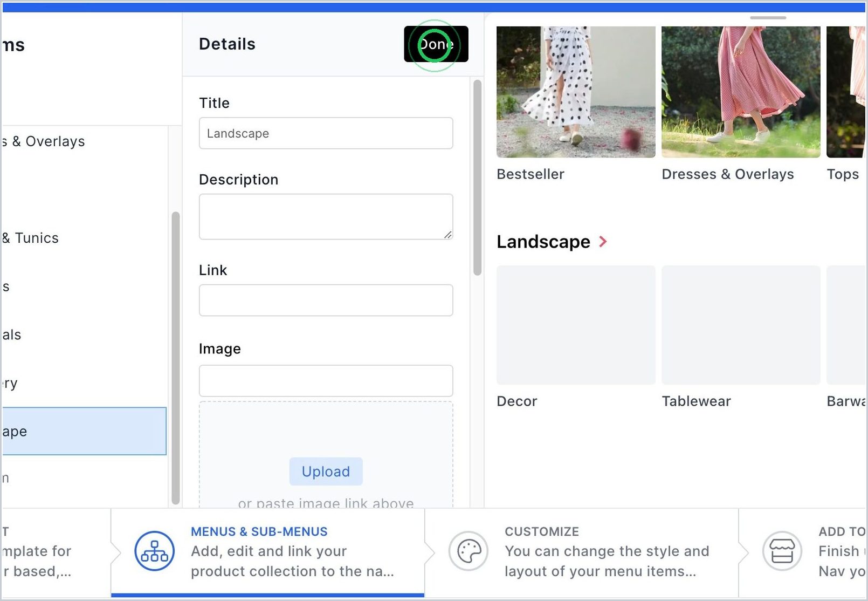The width and height of the screenshot is (868, 601).
Task: Click the drag handle atop the preview panel
Action: coord(768,18)
